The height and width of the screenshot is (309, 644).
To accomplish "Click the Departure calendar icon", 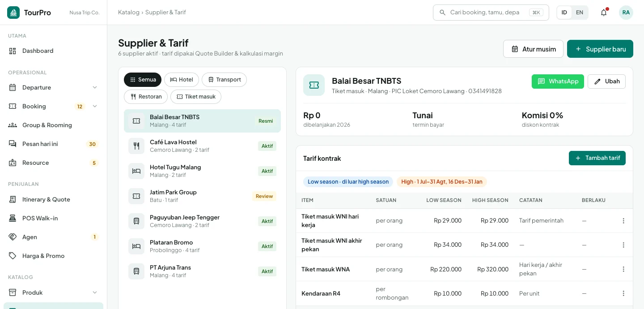I will point(13,88).
